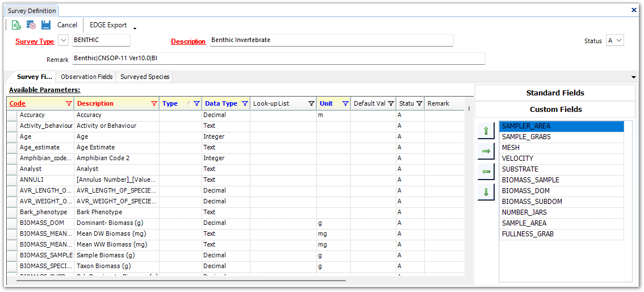Open the Surveyed Species tab
Image resolution: width=644 pixels, height=292 pixels.
point(144,77)
